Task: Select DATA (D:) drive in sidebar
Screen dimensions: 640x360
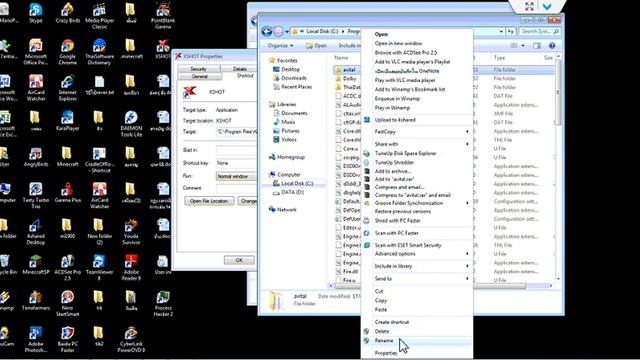Action: tap(292, 192)
